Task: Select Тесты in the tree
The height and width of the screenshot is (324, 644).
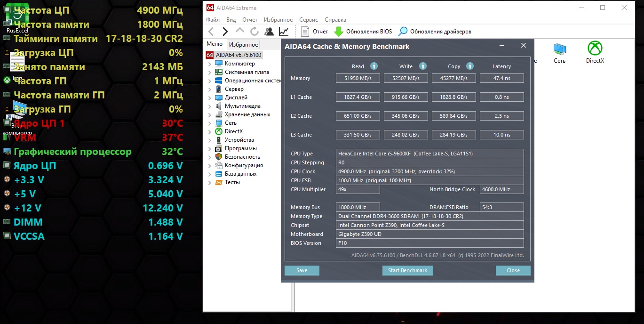Action: point(232,182)
